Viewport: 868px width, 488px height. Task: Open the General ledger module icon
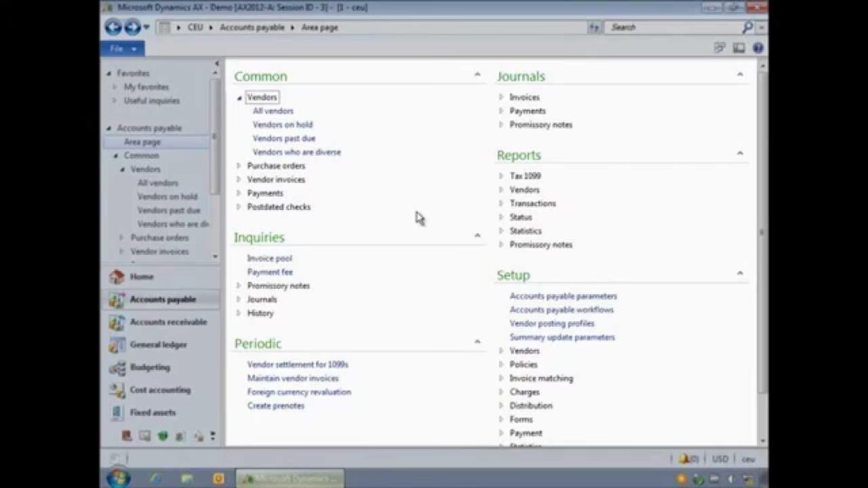(116, 345)
